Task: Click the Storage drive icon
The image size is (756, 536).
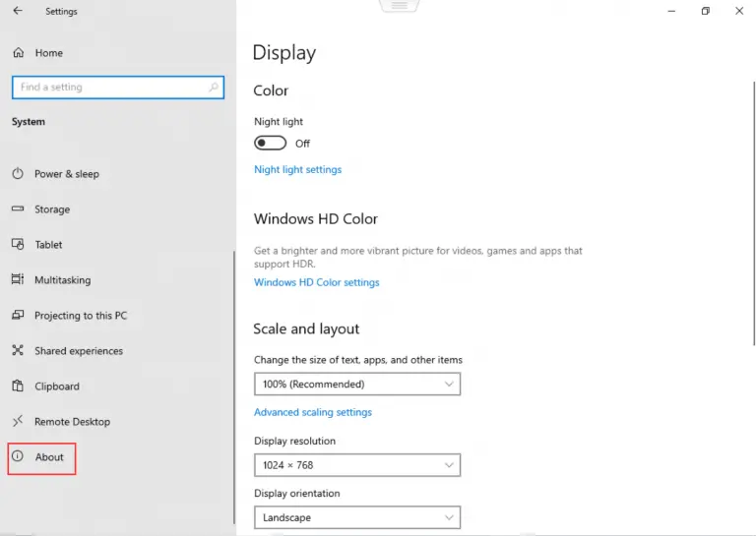Action: (18, 208)
